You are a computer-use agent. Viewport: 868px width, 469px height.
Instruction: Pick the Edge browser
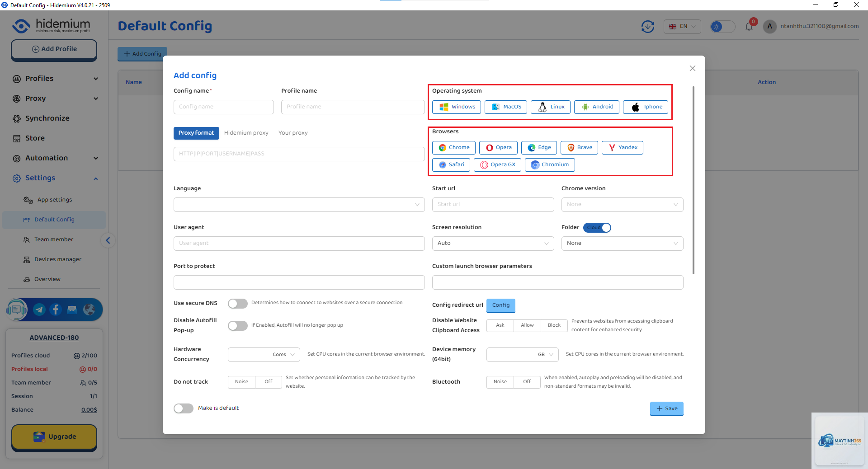539,148
